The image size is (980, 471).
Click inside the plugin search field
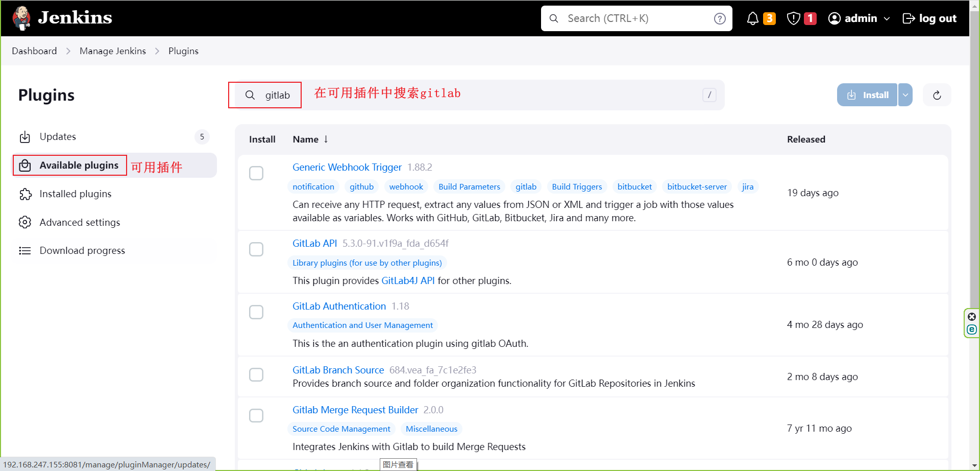coord(278,95)
